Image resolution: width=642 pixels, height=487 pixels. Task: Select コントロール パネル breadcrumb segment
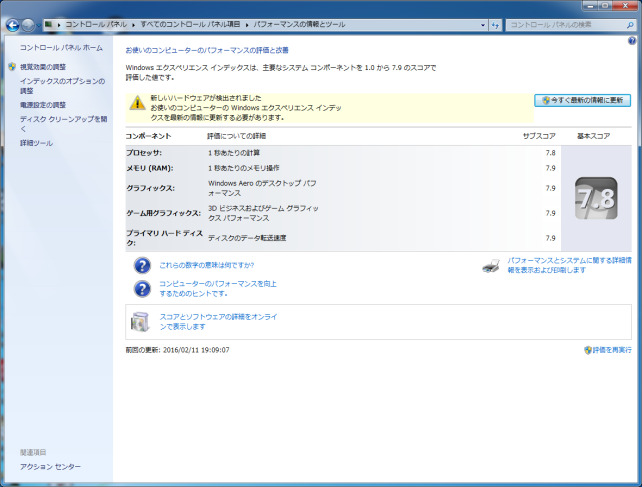click(x=96, y=25)
